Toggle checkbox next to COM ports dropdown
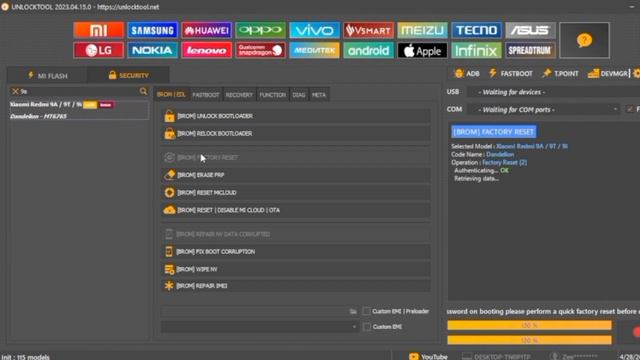 click(630, 109)
